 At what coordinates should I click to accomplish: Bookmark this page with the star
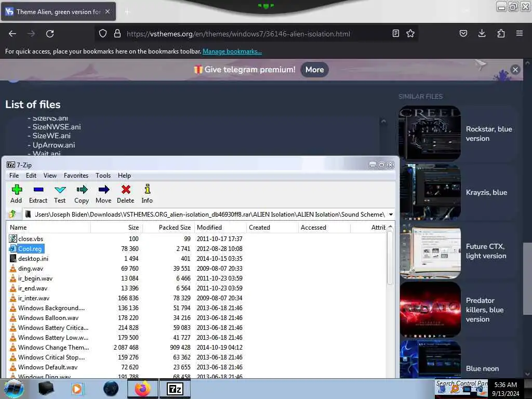coord(410,33)
